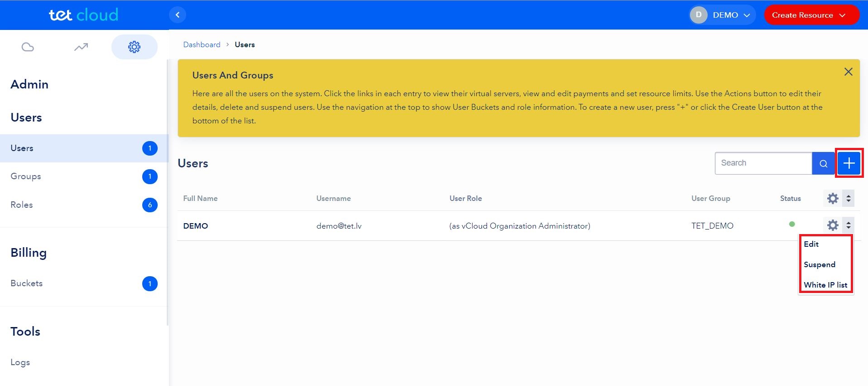Screen dimensions: 868x386
Task: Go to Dashboard via breadcrumb link
Action: pos(202,44)
